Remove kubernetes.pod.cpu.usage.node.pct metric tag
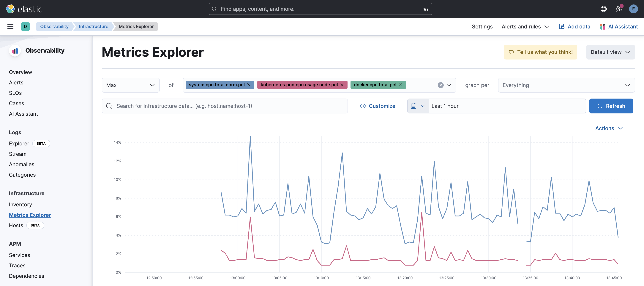Viewport: 644px width, 286px height. [x=342, y=85]
